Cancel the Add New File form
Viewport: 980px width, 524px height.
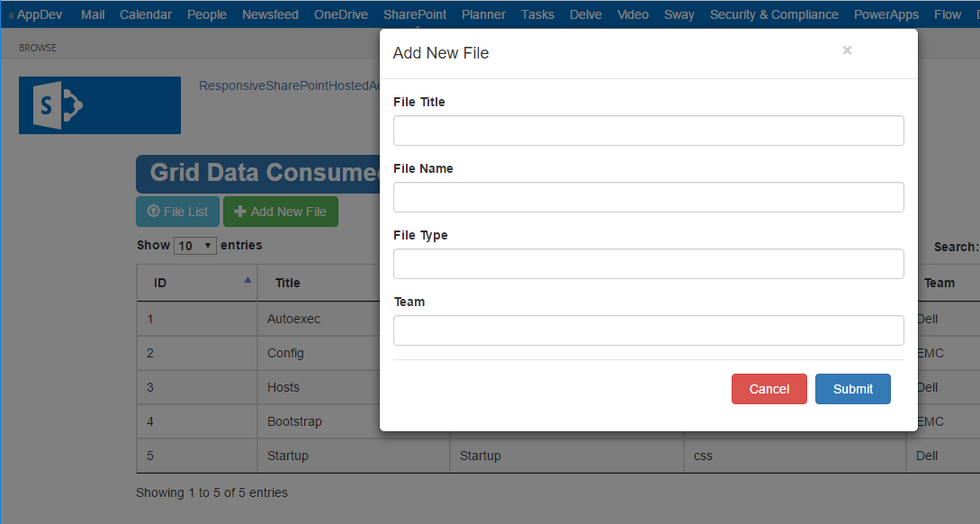769,389
